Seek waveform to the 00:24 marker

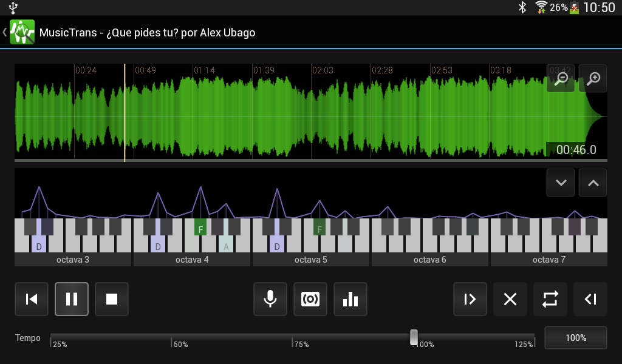click(86, 70)
